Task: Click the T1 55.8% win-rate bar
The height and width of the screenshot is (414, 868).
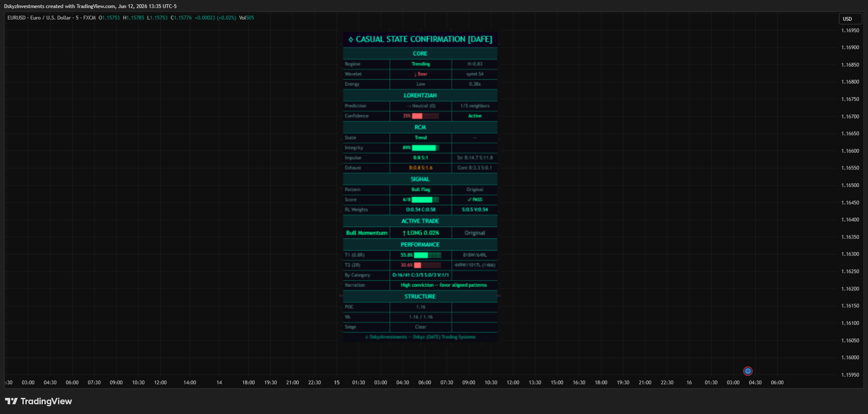Action: point(427,255)
